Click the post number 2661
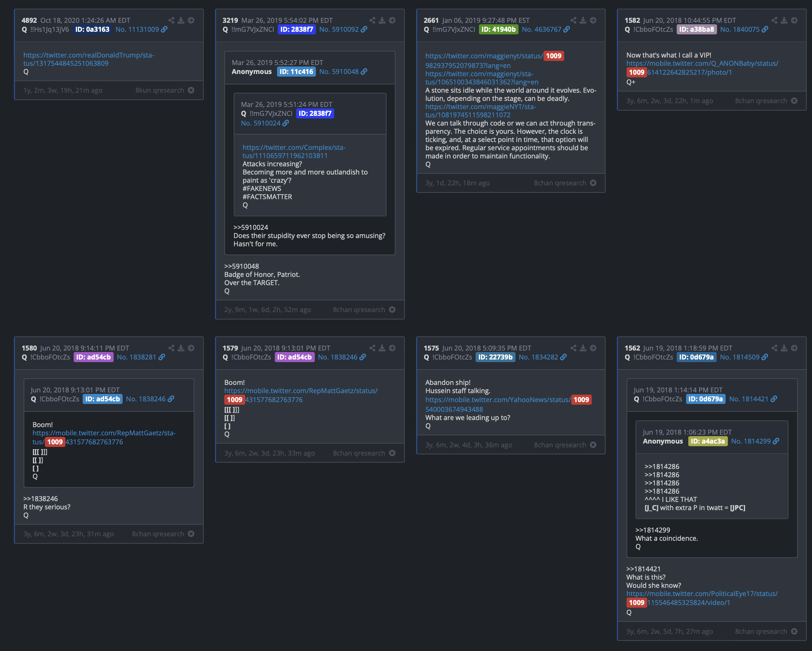 tap(431, 20)
